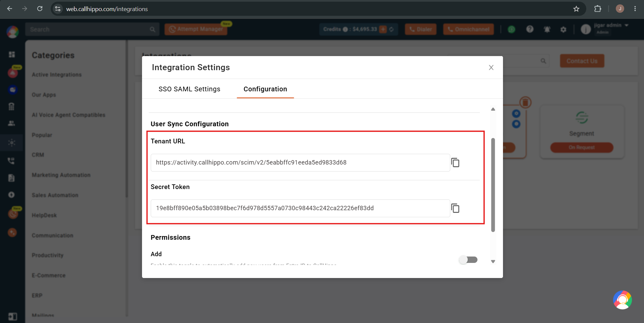Click the red delete icon on integration card
The image size is (644, 323).
click(525, 102)
